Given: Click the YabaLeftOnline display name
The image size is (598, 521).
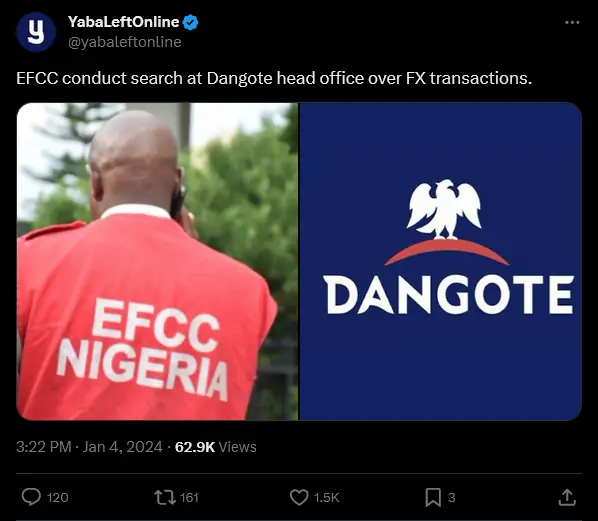Looking at the screenshot, I should point(124,22).
